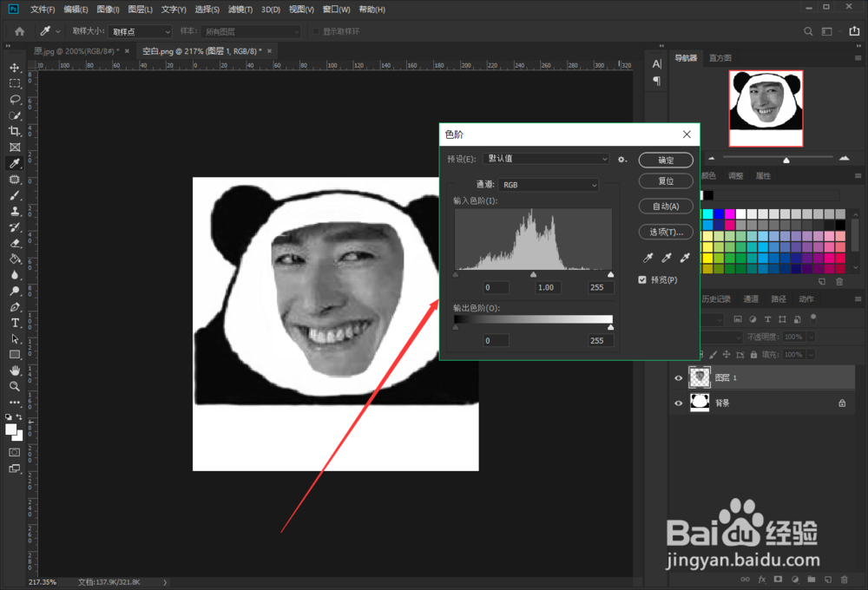Switch to the 通道 panel tab
The width and height of the screenshot is (868, 590).
[x=751, y=298]
